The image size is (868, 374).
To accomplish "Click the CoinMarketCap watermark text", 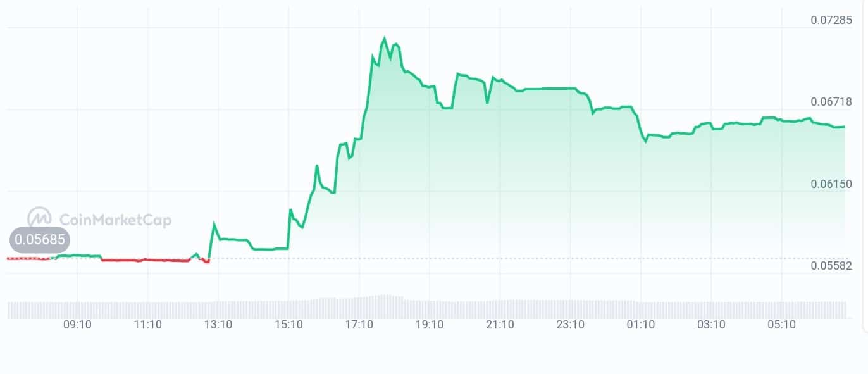I will 115,220.
